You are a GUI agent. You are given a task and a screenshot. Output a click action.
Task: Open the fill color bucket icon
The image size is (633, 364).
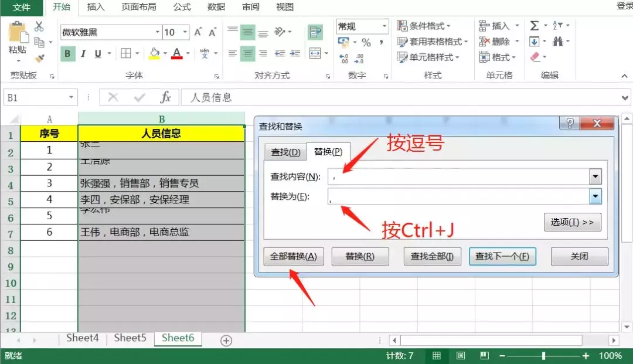click(x=154, y=53)
